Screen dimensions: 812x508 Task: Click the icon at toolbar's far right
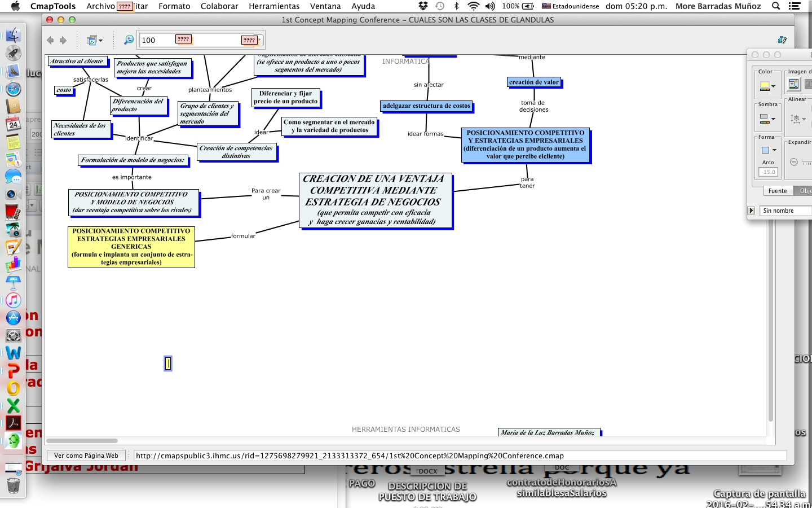[x=782, y=40]
